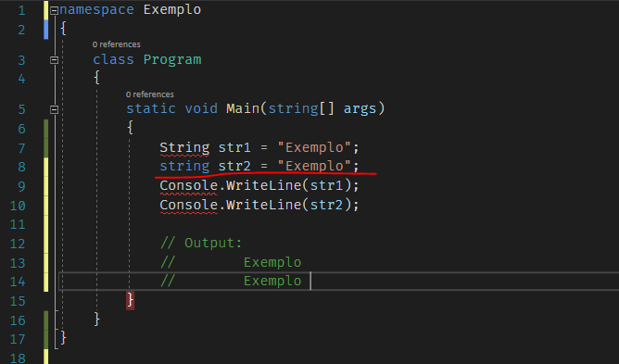Click the args parameter in the Main signature
This screenshot has height=364, width=619.
point(360,108)
